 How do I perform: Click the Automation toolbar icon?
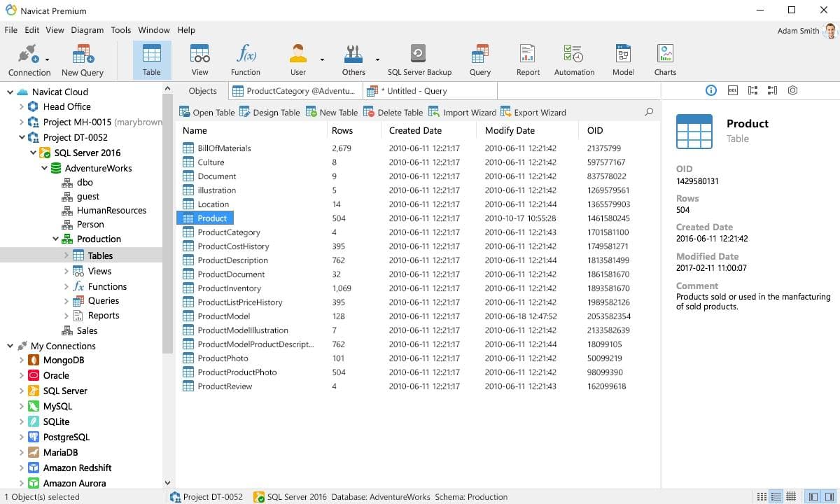click(574, 60)
